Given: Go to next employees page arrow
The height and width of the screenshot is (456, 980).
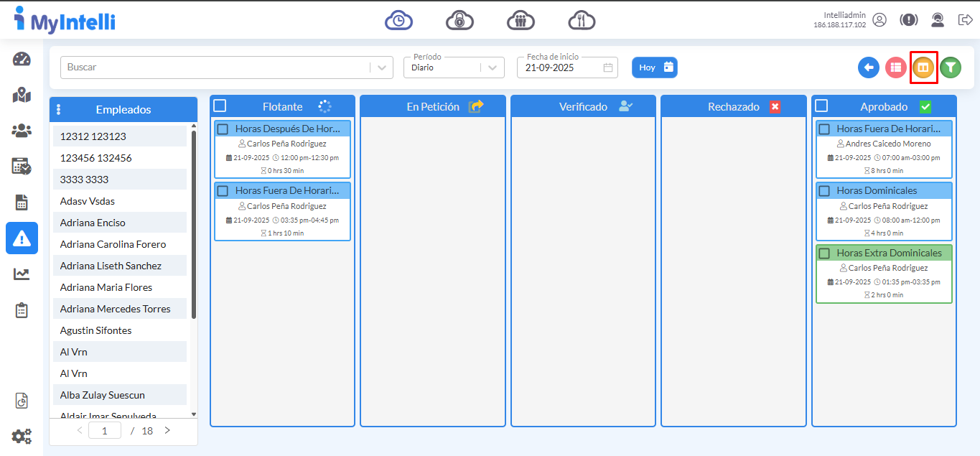Looking at the screenshot, I should pos(167,431).
